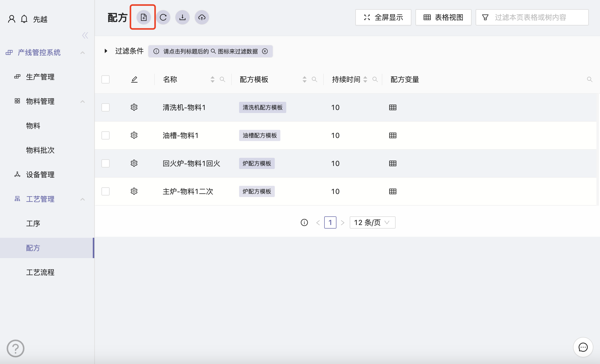Viewport: 600px width, 364px height.
Task: Click the refresh icon in the header
Action: click(163, 17)
